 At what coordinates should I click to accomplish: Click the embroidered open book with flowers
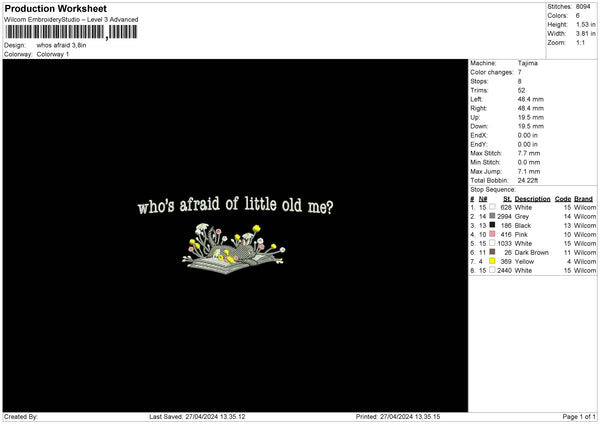pyautogui.click(x=233, y=249)
